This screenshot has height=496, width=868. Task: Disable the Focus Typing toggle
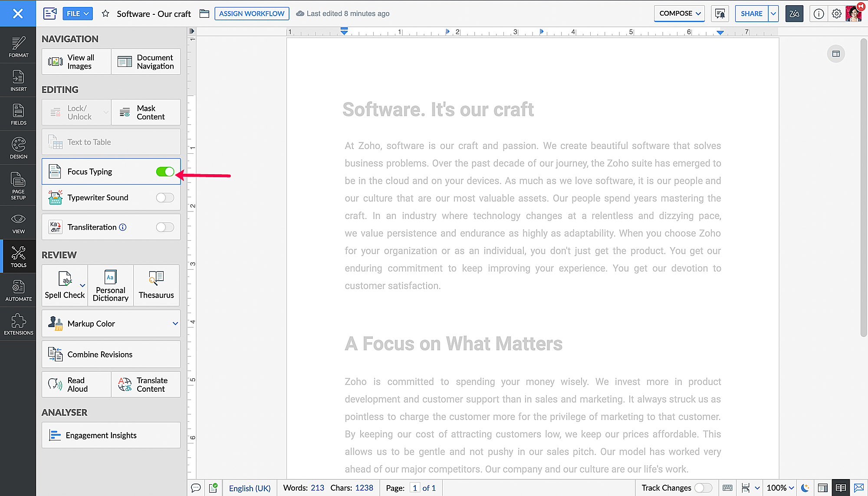click(165, 172)
